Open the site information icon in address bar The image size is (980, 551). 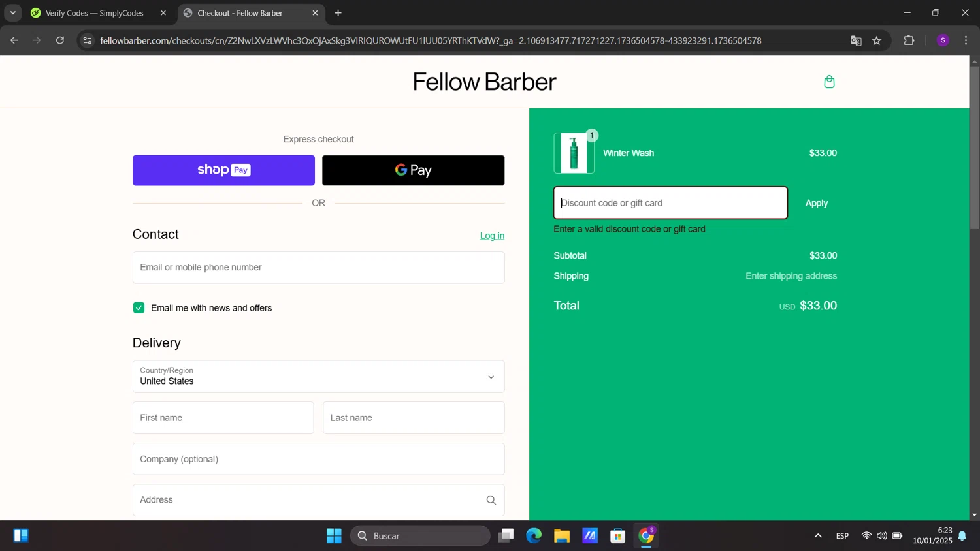[87, 40]
